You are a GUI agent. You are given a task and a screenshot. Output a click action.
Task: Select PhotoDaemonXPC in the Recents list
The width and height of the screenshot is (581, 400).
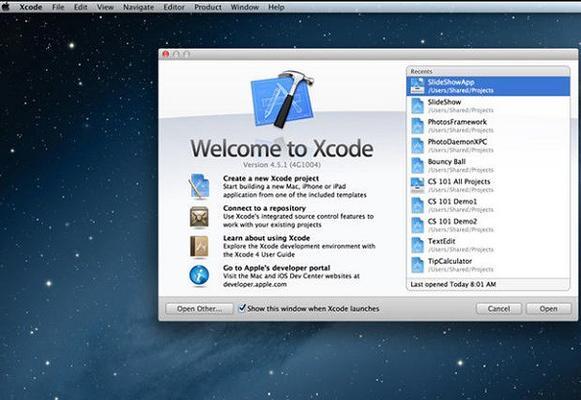(488, 146)
